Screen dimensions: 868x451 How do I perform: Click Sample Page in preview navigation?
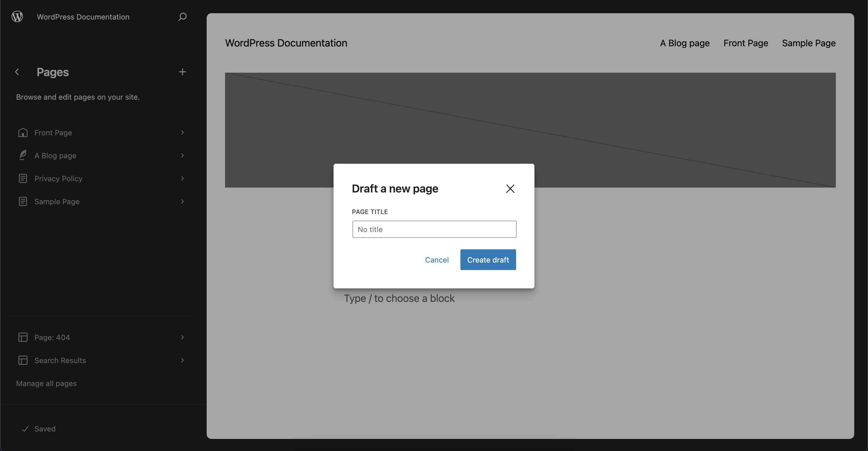click(x=809, y=43)
